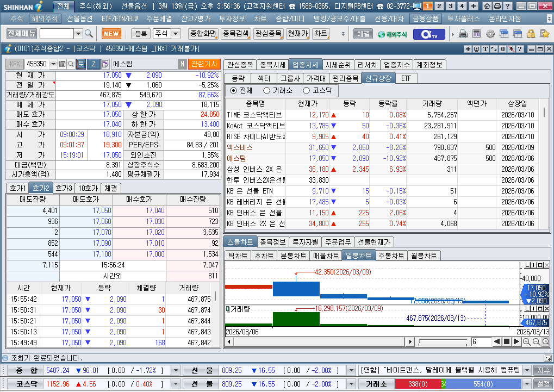Zoom in on the chart
The width and height of the screenshot is (554, 392).
526,342
